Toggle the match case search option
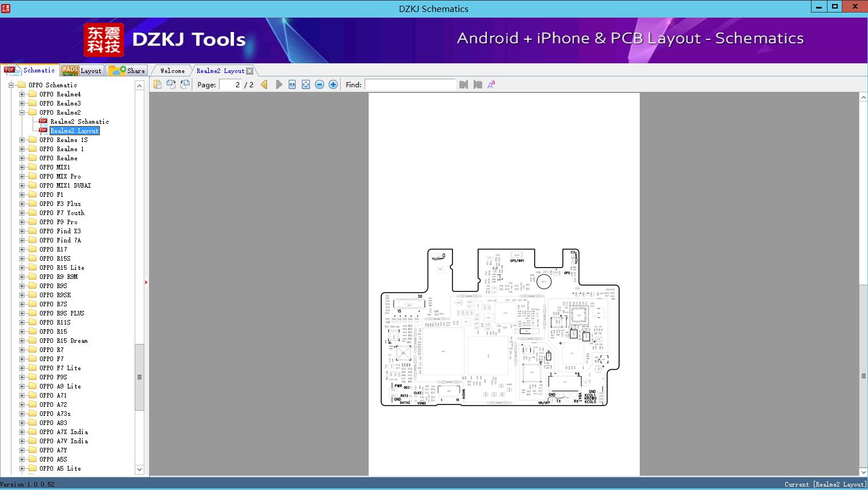 pos(491,84)
